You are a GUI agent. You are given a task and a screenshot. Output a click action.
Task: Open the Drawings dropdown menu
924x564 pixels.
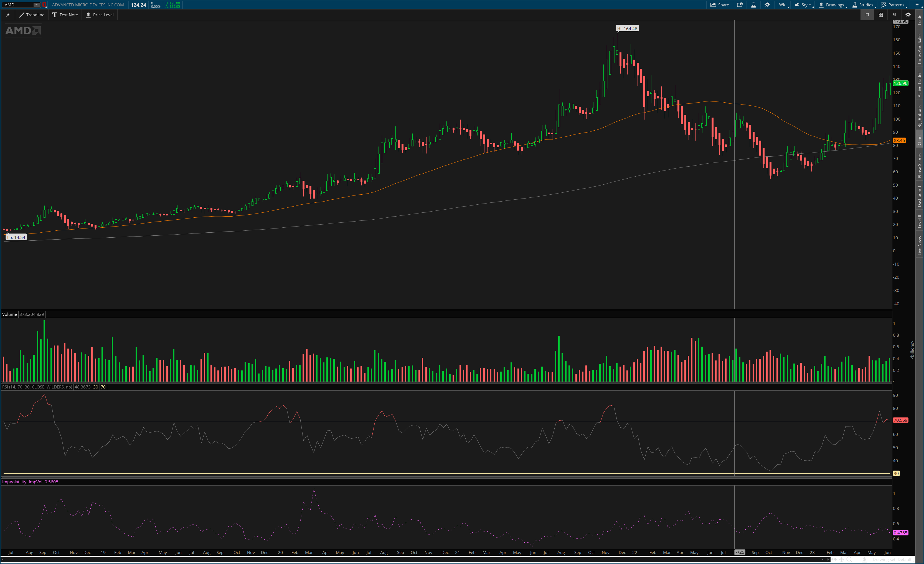pos(832,5)
